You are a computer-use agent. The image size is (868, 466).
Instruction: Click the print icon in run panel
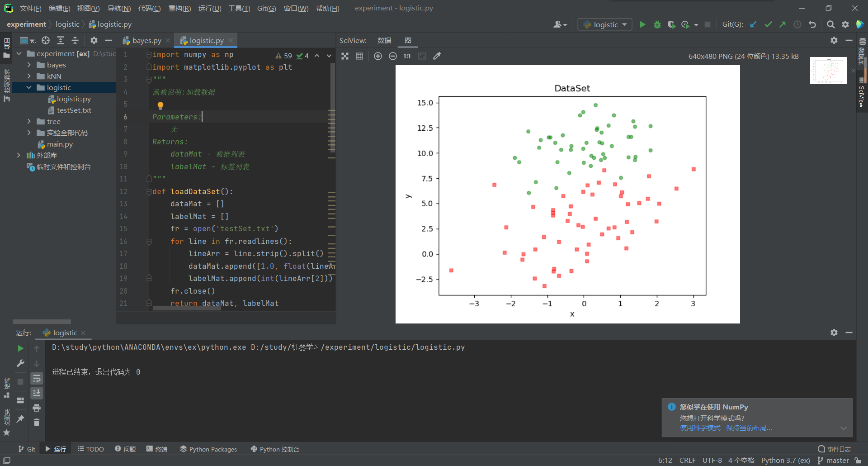pos(37,408)
